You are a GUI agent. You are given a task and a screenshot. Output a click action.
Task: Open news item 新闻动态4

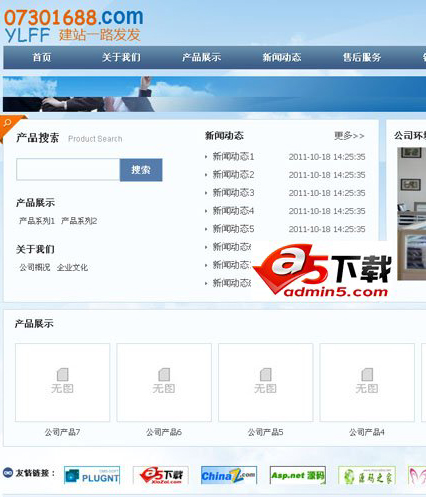point(233,211)
